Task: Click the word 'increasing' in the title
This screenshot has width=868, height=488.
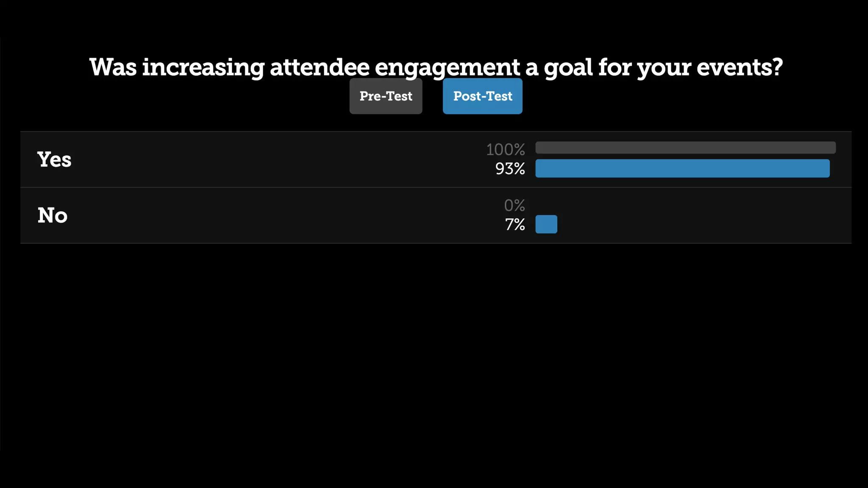Action: pyautogui.click(x=203, y=68)
